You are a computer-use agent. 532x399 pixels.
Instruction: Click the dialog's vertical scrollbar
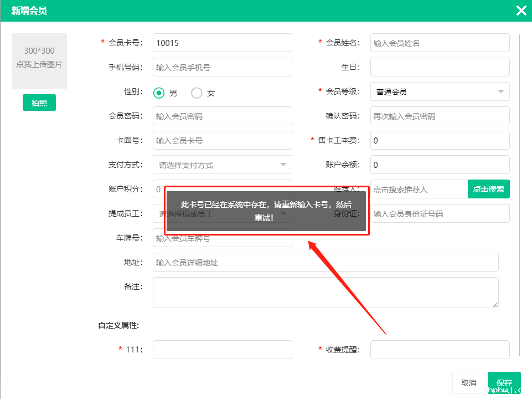[x=519, y=195]
